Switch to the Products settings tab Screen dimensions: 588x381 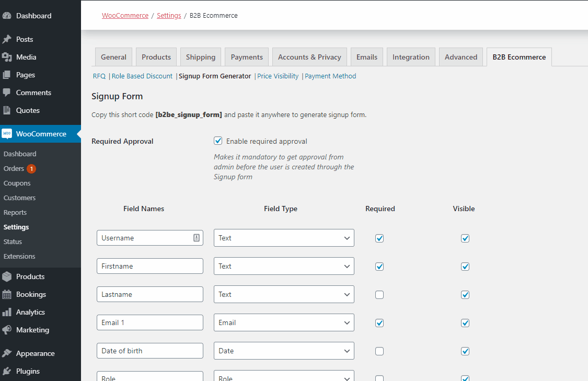click(x=156, y=57)
